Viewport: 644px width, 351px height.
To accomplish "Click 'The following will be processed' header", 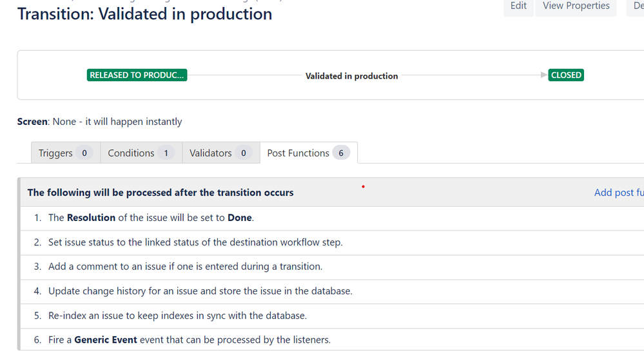I will click(161, 193).
